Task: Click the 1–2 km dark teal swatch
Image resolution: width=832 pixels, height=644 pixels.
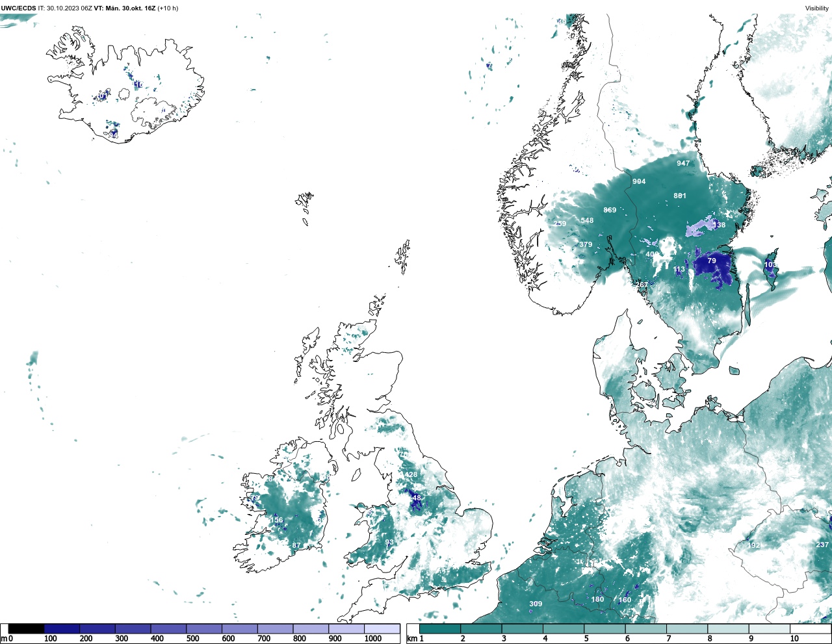Action: [x=440, y=629]
